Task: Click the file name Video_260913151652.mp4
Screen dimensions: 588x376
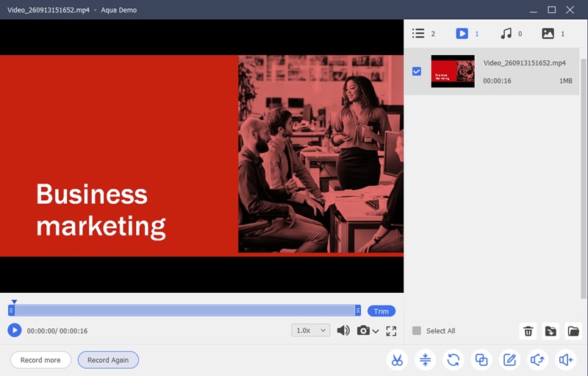Action: (x=524, y=63)
